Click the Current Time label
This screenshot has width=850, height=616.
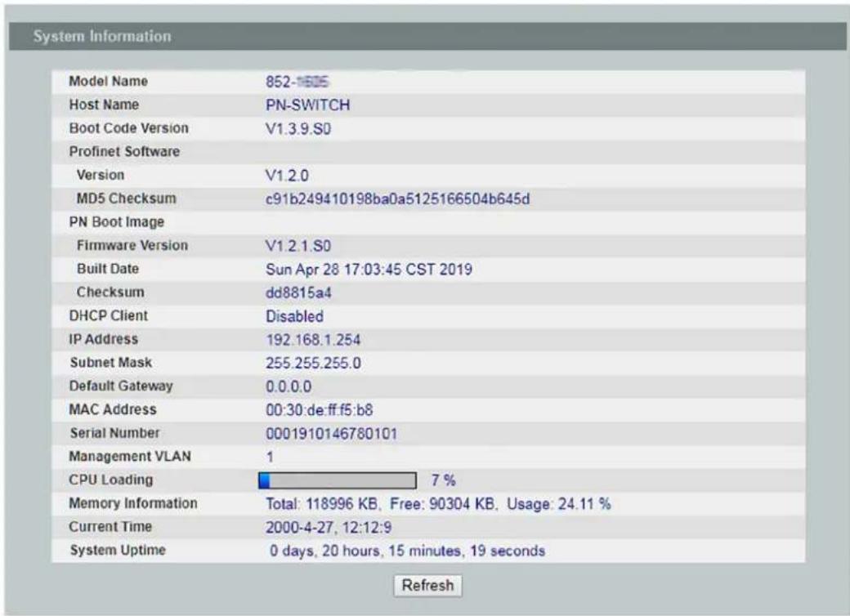(110, 527)
